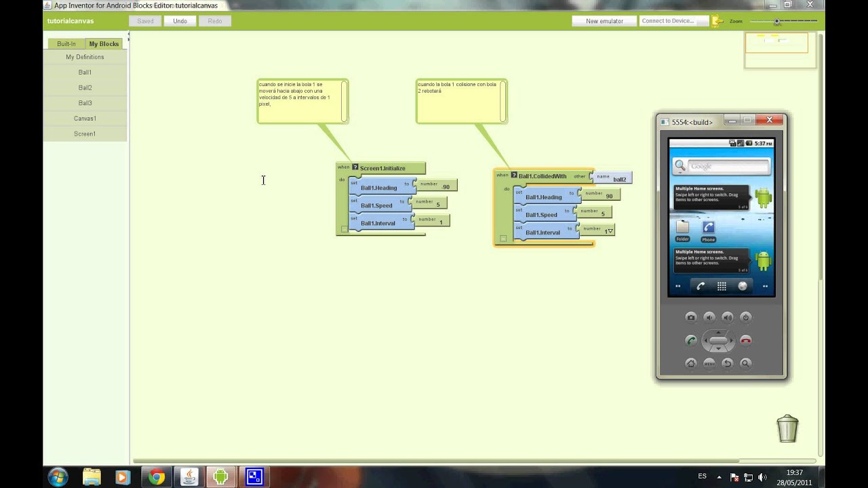Screen dimensions: 868x488
Task: Click the D-pad center button on the emulator
Action: coord(718,340)
